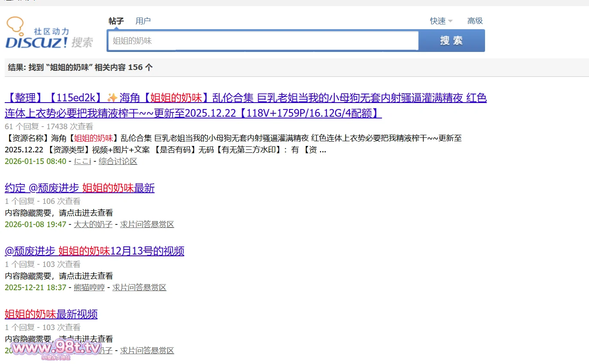Open the result title ending with 最新视频
The width and height of the screenshot is (589, 364).
tap(51, 314)
